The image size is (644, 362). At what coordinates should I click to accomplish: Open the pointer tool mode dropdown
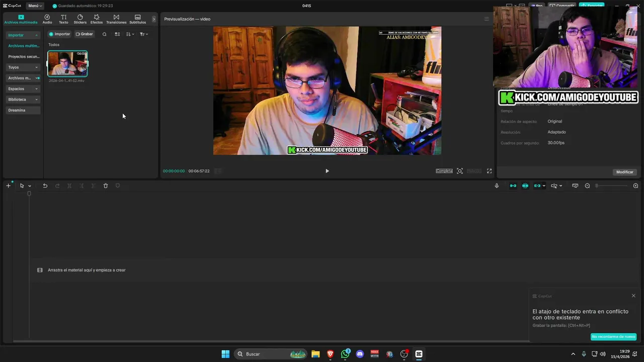(30, 186)
